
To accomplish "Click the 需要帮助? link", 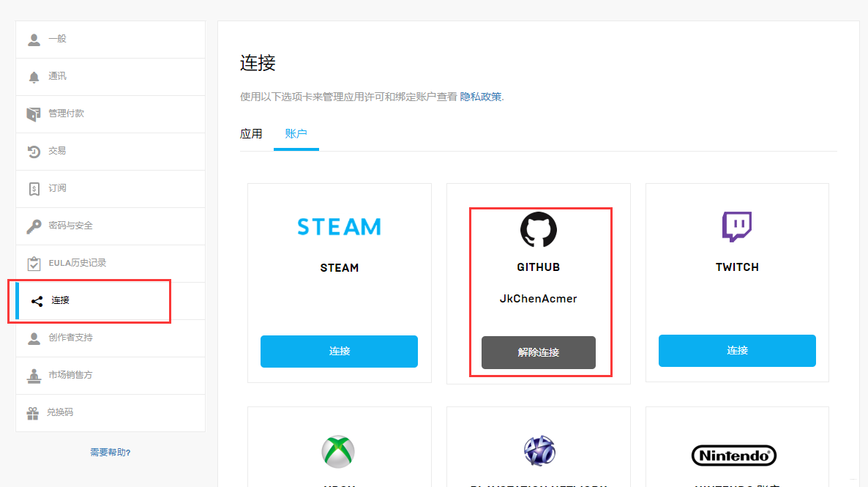I will [x=111, y=453].
